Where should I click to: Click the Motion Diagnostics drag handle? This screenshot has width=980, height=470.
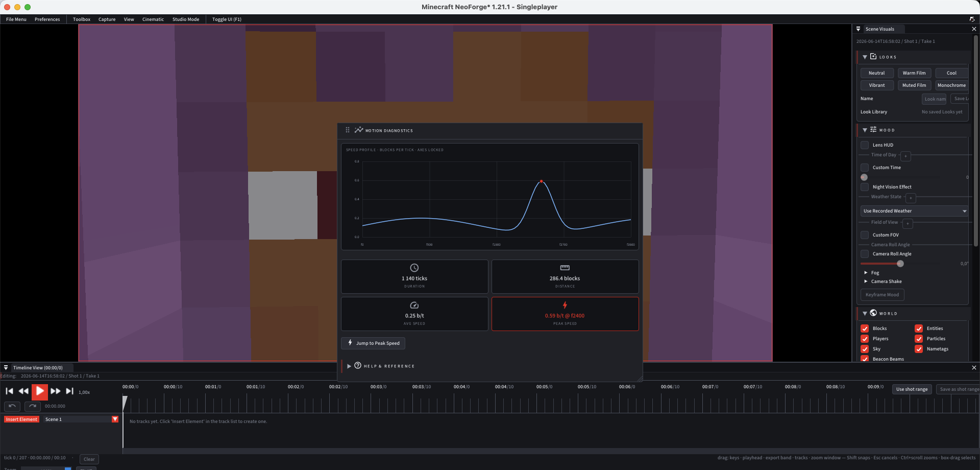tap(348, 130)
